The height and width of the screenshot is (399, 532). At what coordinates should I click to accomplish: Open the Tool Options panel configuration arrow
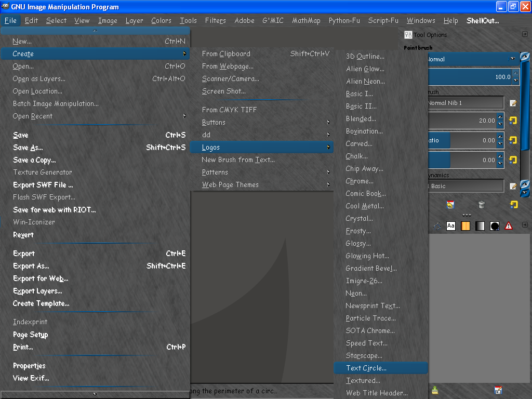click(x=525, y=34)
